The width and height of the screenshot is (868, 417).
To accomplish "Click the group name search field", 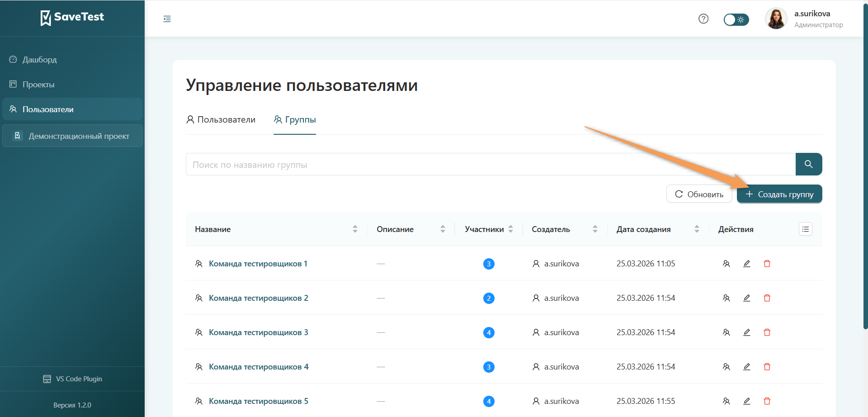I will pyautogui.click(x=452, y=164).
